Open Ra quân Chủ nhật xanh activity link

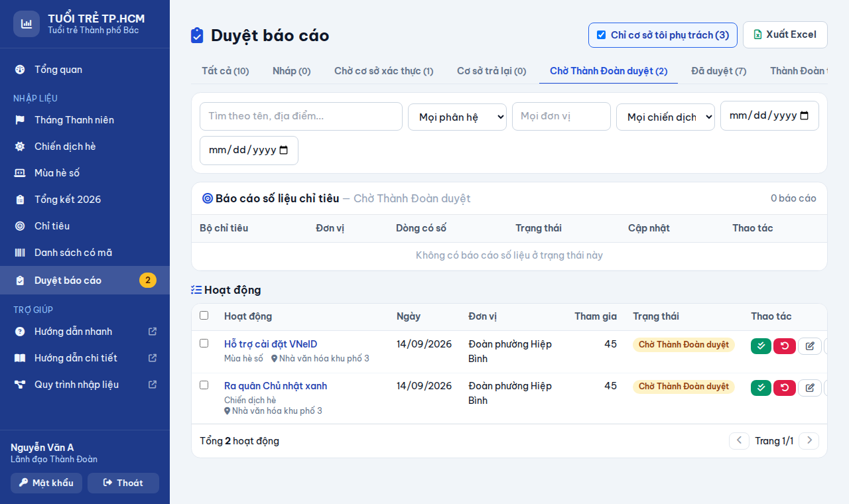(276, 386)
